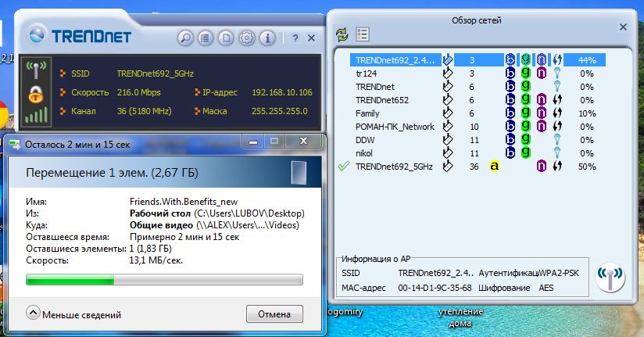Select the TRENDnet692_2.4... network row
The height and width of the screenshot is (337, 644).
click(x=478, y=60)
